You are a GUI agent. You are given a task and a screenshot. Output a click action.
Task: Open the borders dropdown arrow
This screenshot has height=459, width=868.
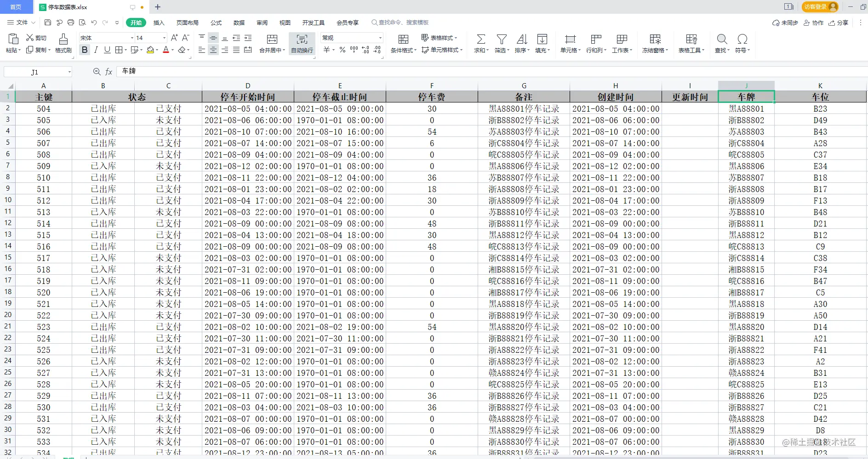tap(126, 50)
